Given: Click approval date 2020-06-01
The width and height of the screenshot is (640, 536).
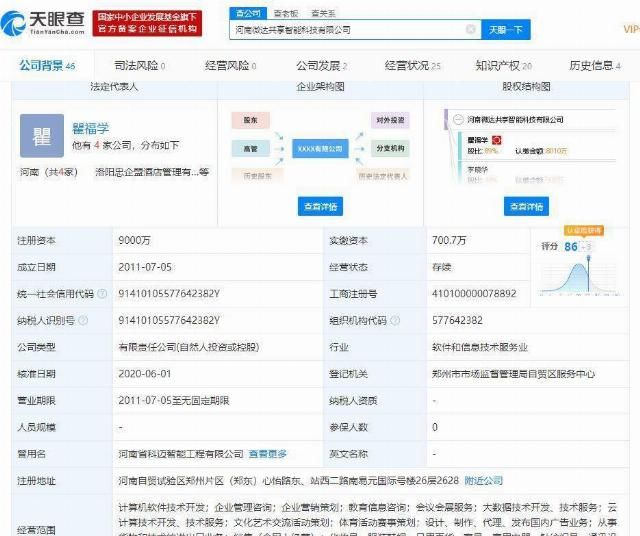Looking at the screenshot, I should [x=144, y=374].
